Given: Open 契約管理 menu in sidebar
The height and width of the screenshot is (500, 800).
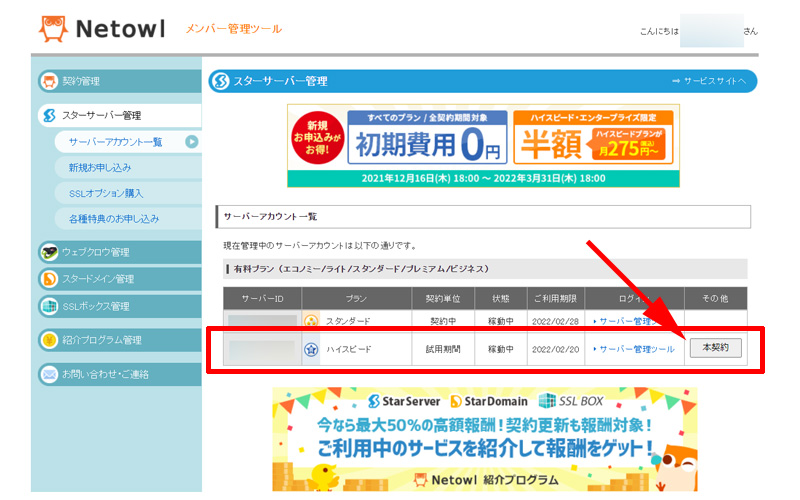Looking at the screenshot, I should point(120,81).
